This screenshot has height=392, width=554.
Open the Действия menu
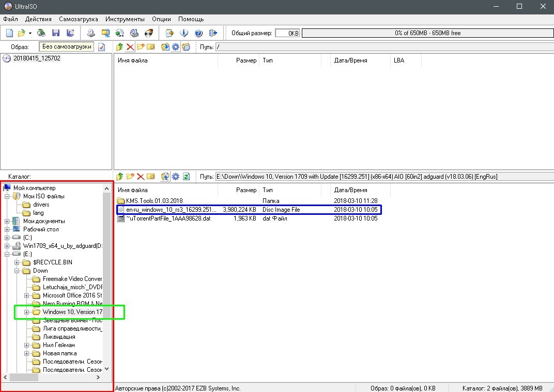click(39, 19)
